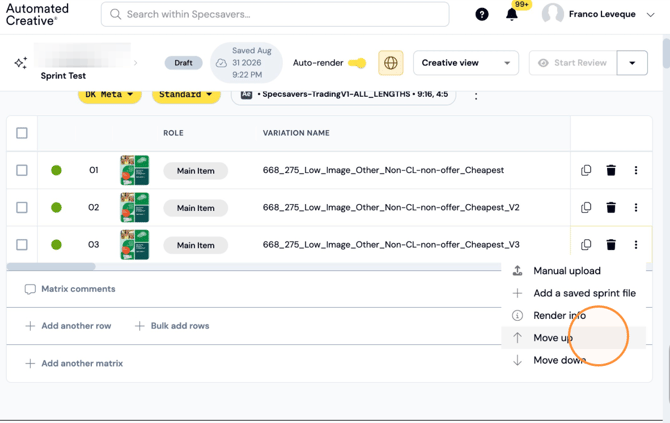Open notifications bell icon

pyautogui.click(x=511, y=15)
